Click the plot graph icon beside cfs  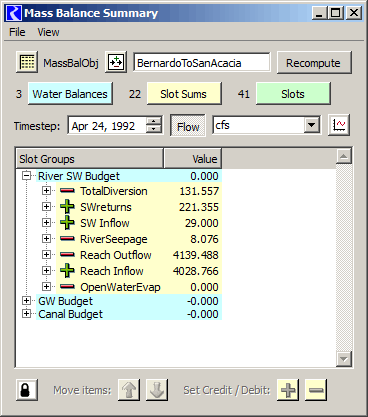click(339, 125)
